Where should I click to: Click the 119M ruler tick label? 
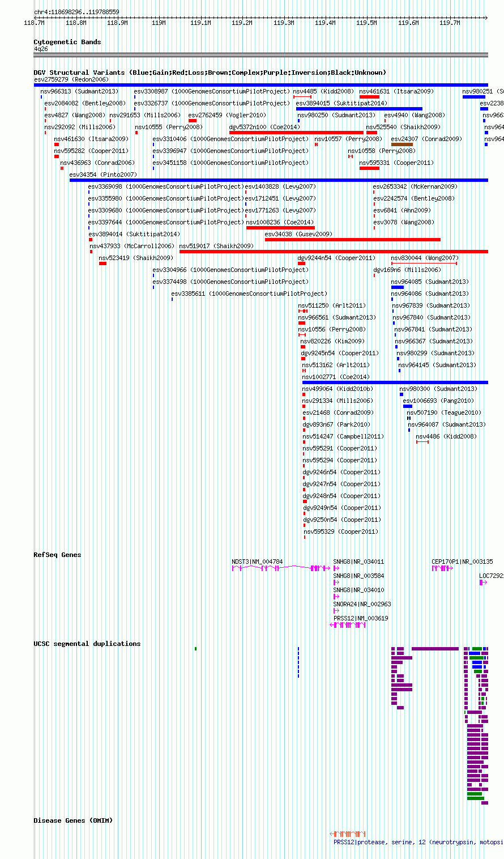[x=159, y=23]
